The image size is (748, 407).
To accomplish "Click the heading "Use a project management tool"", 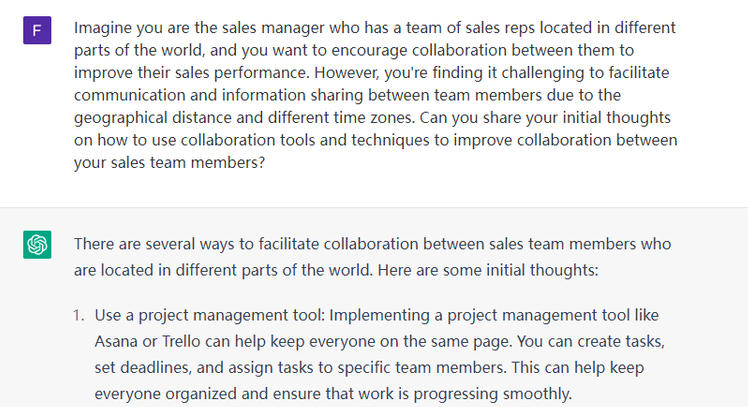I will click(x=208, y=315).
